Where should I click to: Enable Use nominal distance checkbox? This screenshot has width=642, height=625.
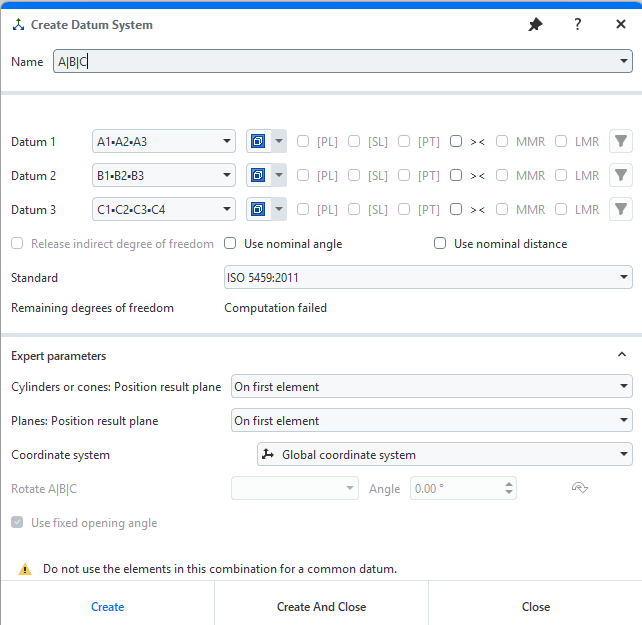point(441,244)
